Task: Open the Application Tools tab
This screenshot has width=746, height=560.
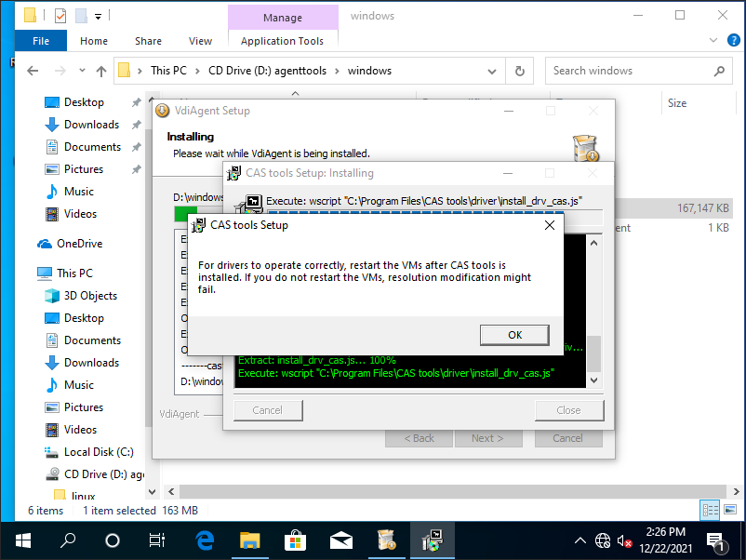Action: click(x=282, y=41)
